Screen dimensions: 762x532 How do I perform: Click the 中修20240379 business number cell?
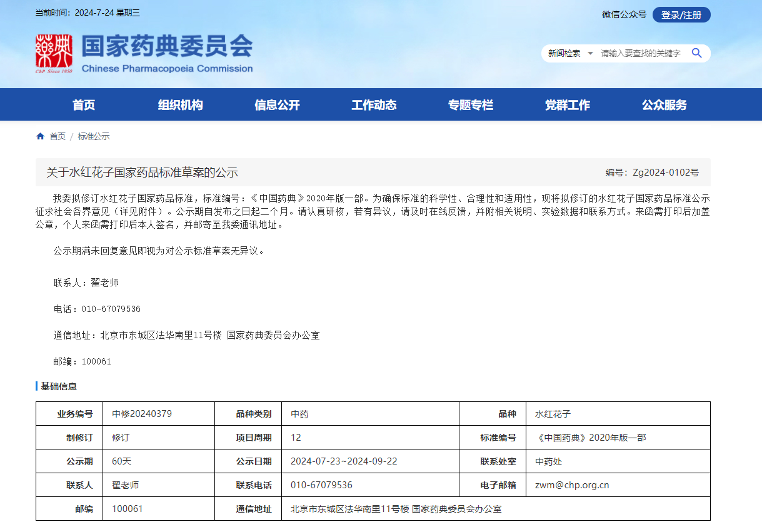142,414
